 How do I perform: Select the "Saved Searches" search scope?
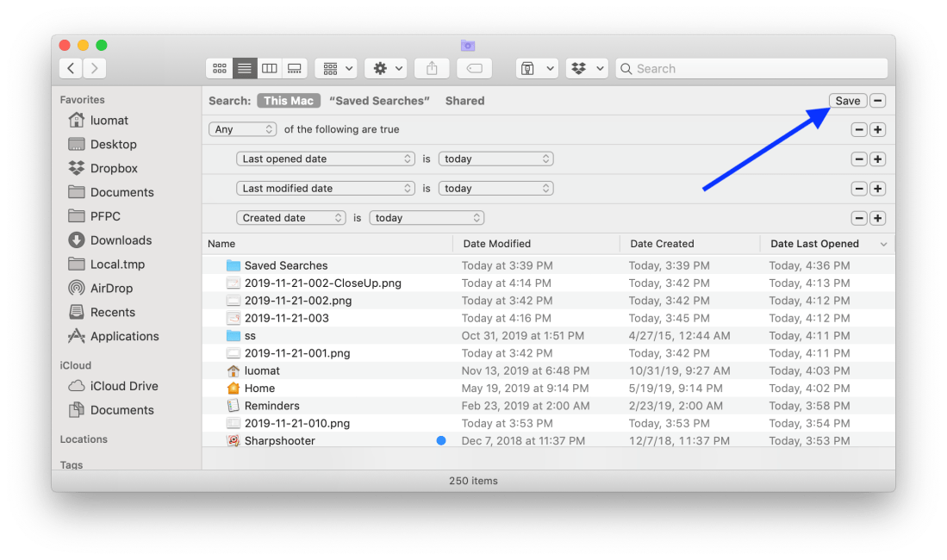click(x=378, y=101)
